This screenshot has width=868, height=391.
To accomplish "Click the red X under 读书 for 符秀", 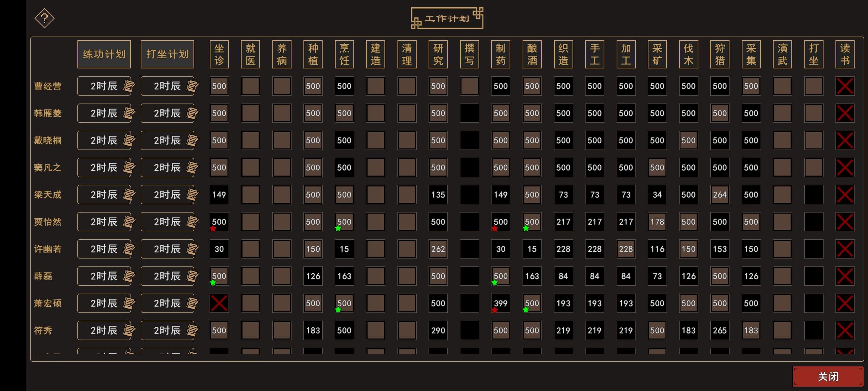I will [845, 331].
